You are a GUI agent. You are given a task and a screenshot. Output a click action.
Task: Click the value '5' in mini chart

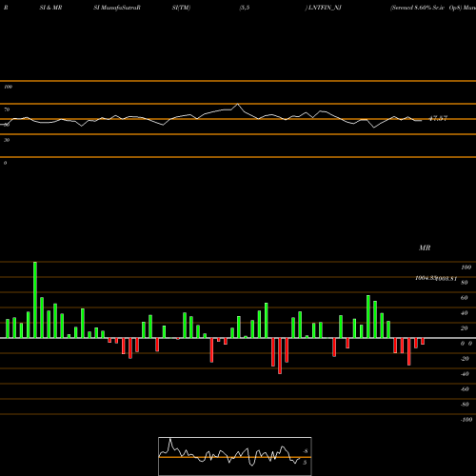coord(305,463)
